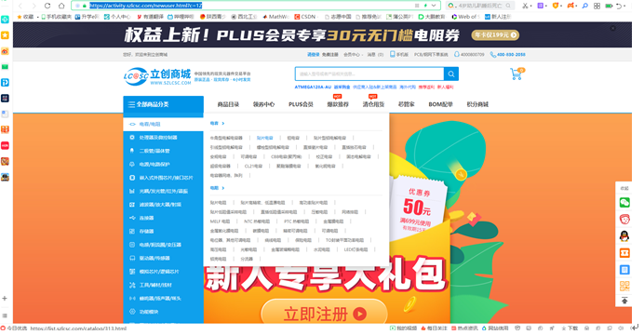644x335 pixels.
Task: Close the PLUS会员 top banner
Action: point(612,28)
